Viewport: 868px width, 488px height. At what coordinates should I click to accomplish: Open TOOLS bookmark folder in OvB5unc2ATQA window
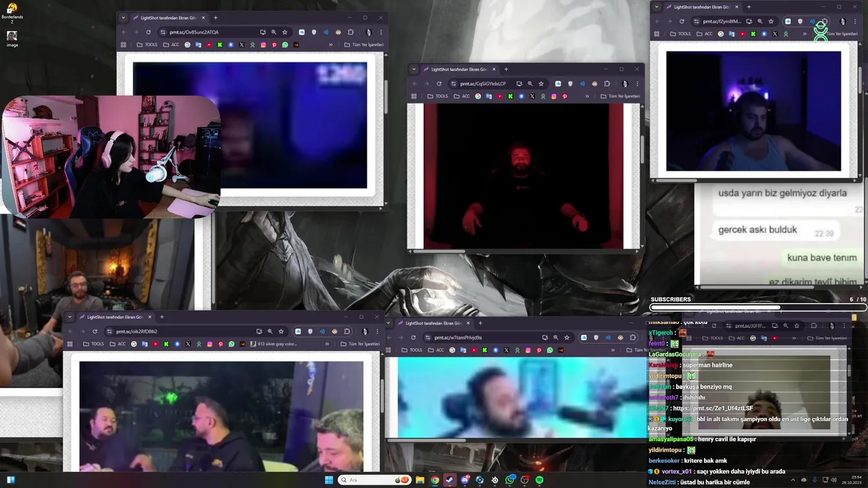click(x=149, y=45)
